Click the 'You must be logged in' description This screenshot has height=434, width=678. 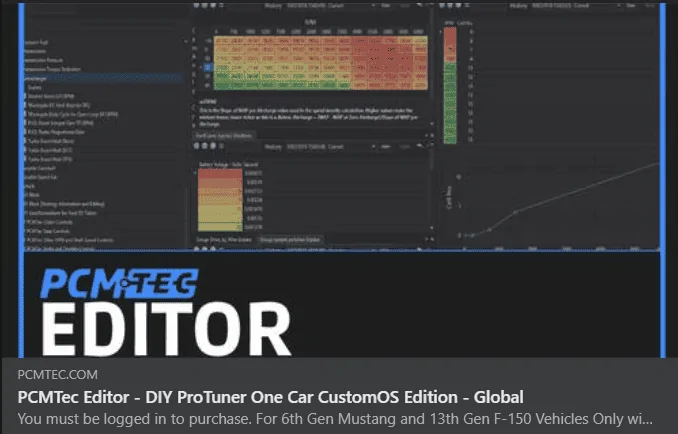pos(335,419)
